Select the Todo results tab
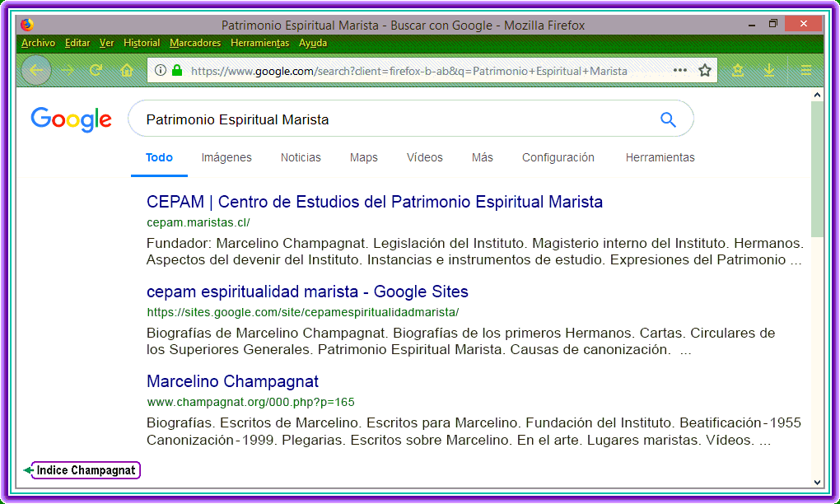Image resolution: width=840 pixels, height=504 pixels. (x=159, y=157)
